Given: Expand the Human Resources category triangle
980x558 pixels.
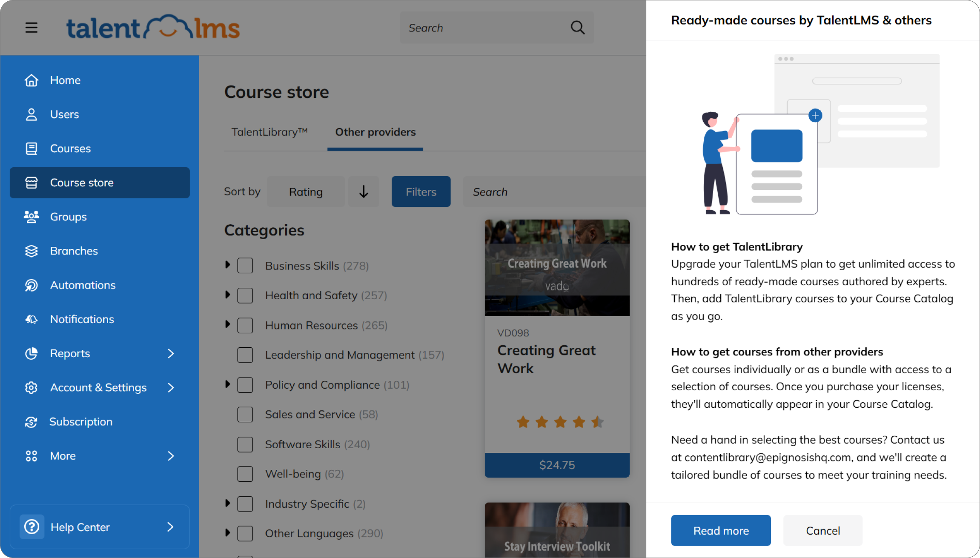Looking at the screenshot, I should [x=228, y=324].
